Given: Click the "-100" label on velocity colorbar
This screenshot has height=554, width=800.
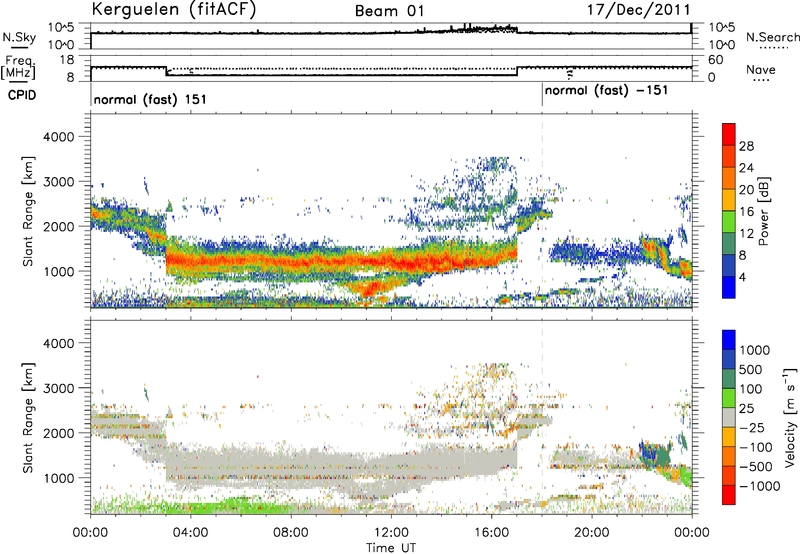Looking at the screenshot, I should click(x=755, y=447).
